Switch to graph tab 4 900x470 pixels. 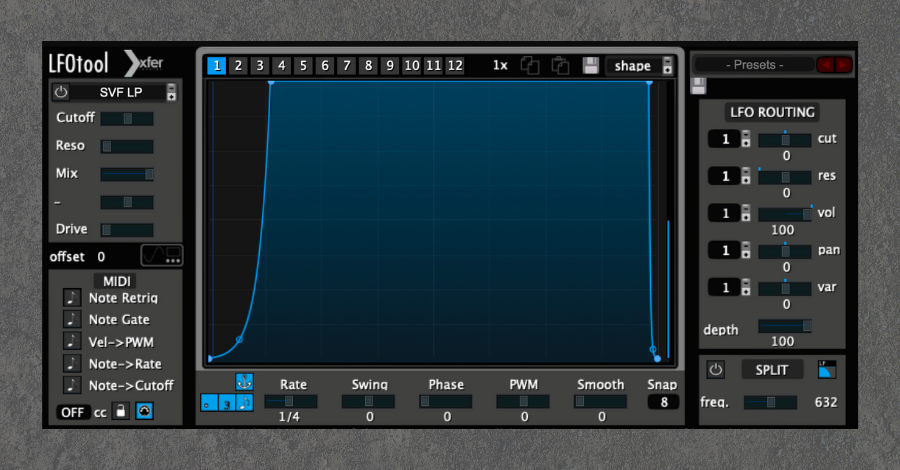coord(281,65)
